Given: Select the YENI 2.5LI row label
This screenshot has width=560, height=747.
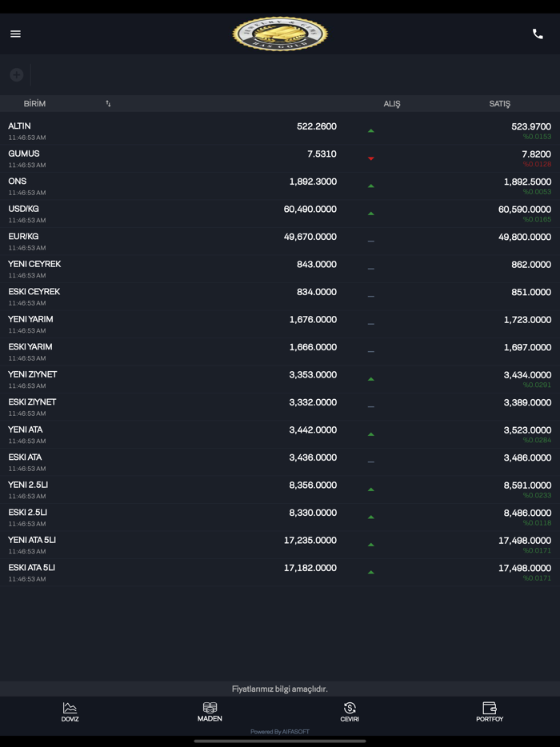Looking at the screenshot, I should pyautogui.click(x=28, y=485).
